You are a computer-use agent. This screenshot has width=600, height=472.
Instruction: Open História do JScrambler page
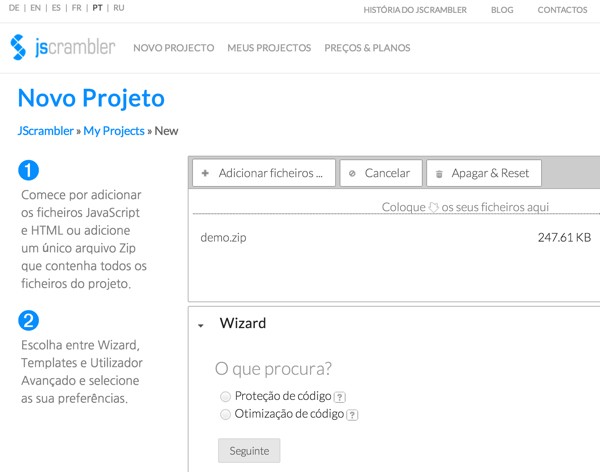(x=415, y=10)
